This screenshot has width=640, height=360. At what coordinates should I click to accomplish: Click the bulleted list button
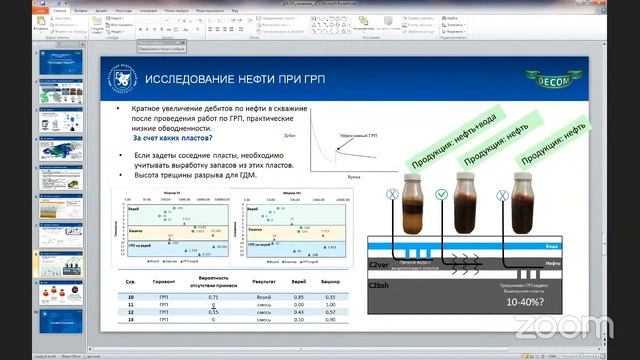(x=211, y=20)
